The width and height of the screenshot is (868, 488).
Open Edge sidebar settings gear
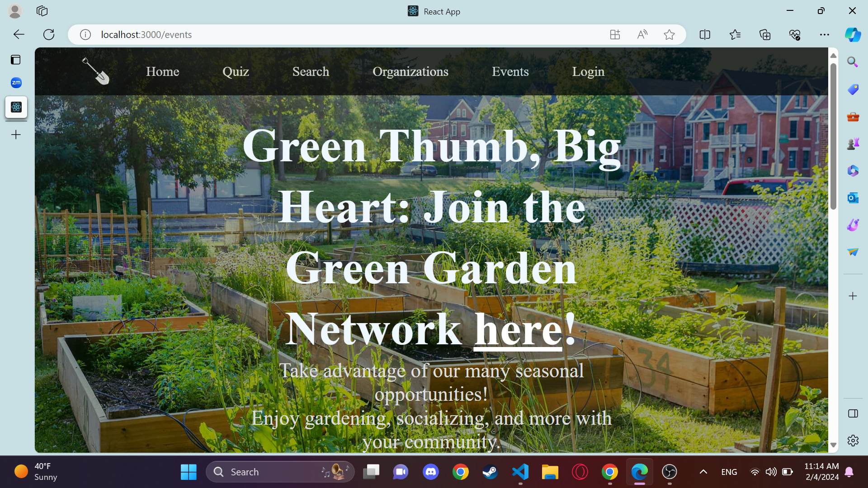pyautogui.click(x=853, y=441)
